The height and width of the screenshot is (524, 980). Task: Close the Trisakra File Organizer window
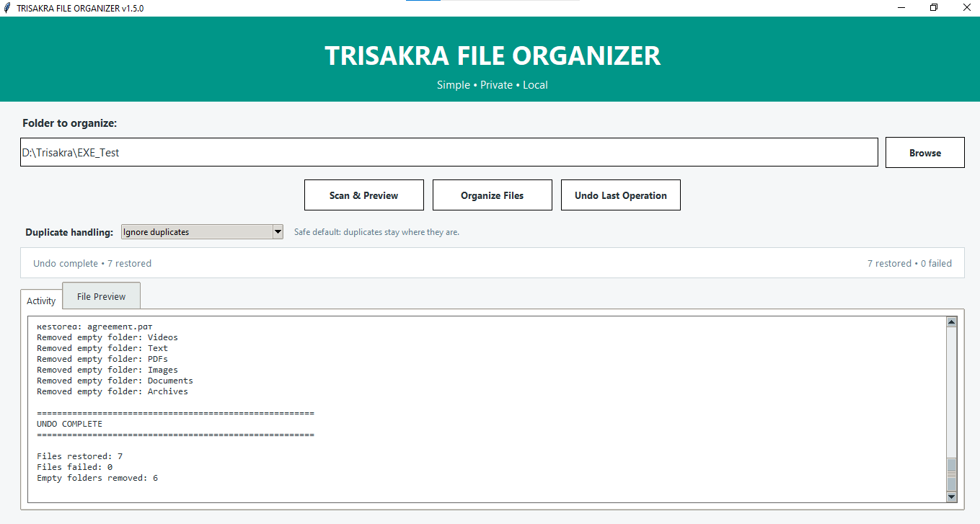pos(966,8)
